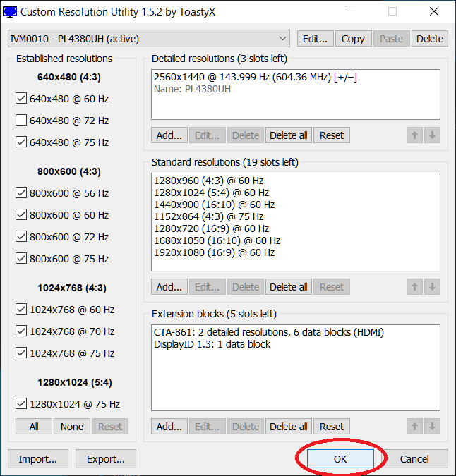Select 1920x1080 (16:9) @ 60 Hz standard resolution
This screenshot has height=476, width=456.
click(x=214, y=252)
